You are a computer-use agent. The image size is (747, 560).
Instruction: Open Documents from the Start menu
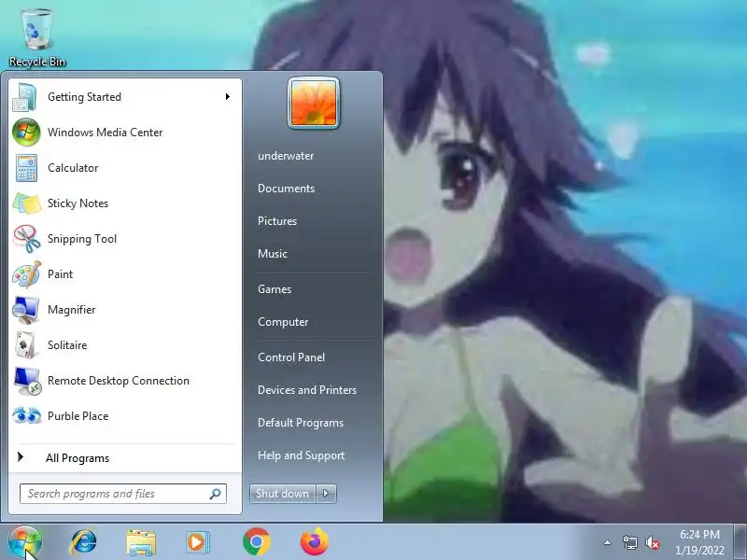coord(287,189)
